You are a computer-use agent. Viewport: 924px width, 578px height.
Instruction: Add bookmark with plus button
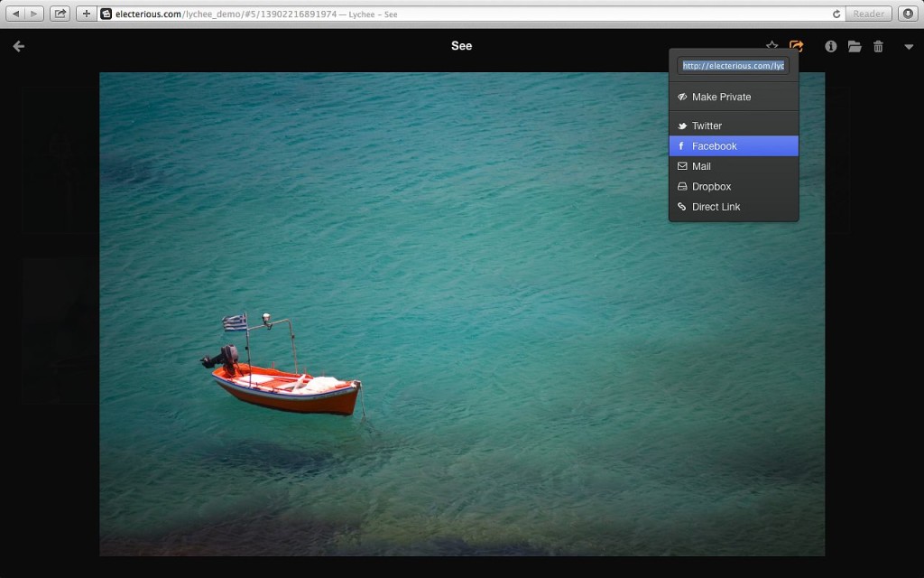tap(86, 14)
